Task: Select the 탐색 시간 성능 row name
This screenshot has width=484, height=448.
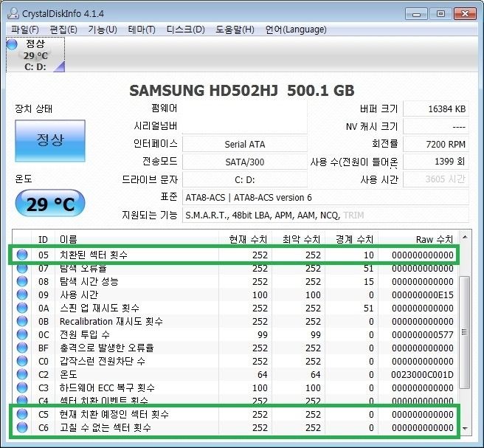Action: (x=89, y=281)
